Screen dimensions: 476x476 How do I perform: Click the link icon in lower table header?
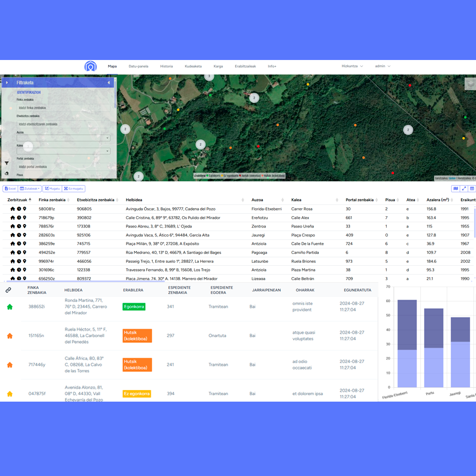click(x=8, y=290)
